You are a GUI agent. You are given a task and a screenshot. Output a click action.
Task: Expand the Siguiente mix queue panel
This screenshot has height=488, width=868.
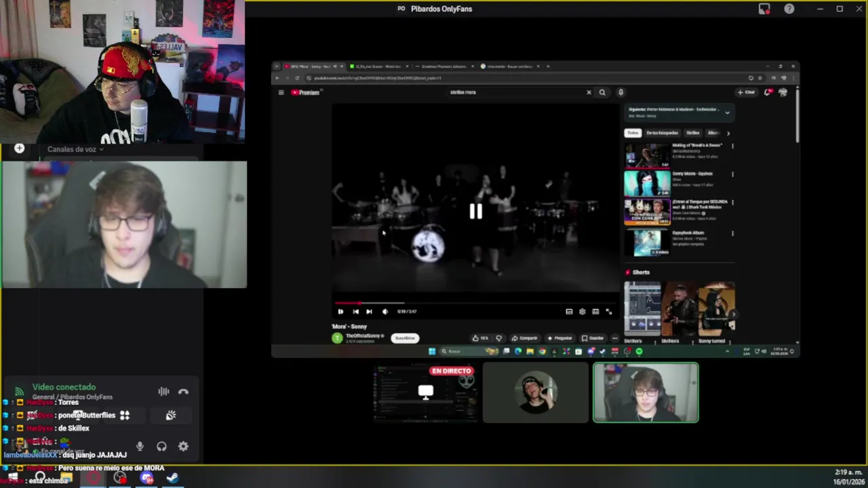(727, 112)
